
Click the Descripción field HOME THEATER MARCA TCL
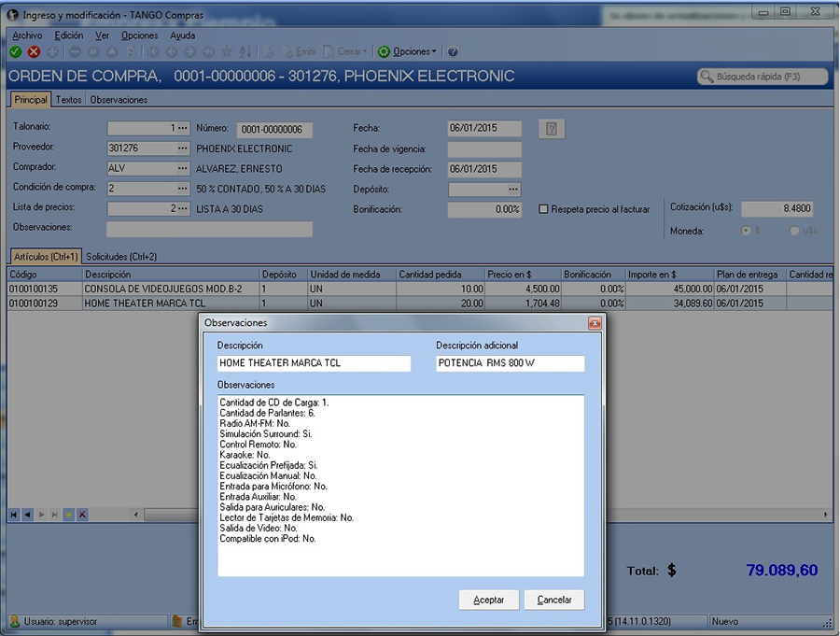[314, 363]
